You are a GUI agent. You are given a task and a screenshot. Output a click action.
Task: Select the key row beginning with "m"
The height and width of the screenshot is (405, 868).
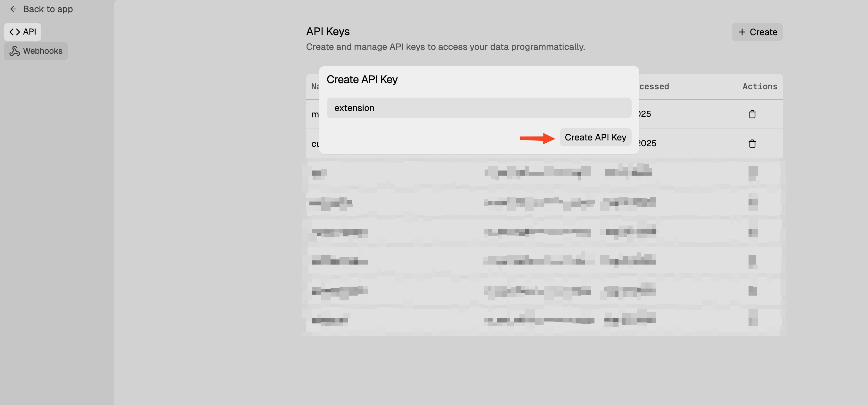(314, 115)
